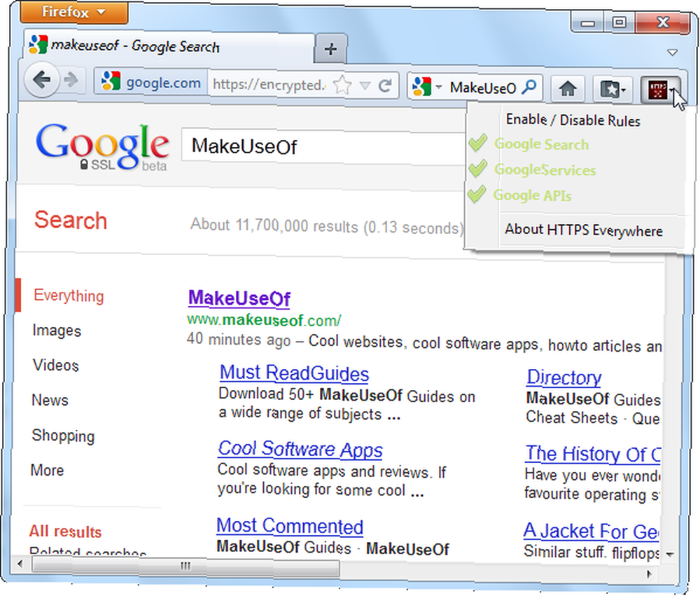The height and width of the screenshot is (596, 700).
Task: Click the horizontal scrollbar thumb
Action: pyautogui.click(x=185, y=566)
